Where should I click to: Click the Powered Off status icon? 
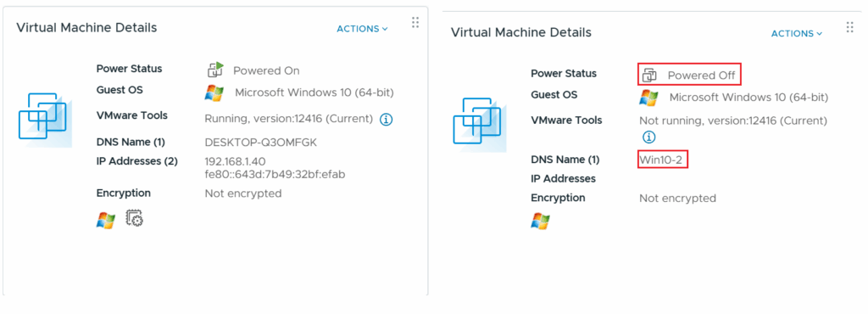point(648,75)
